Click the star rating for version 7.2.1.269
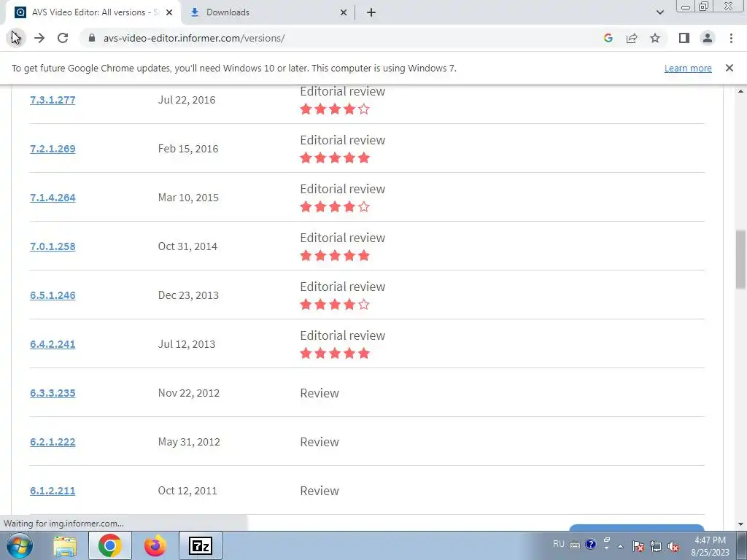Screen dimensions: 747x560 pos(335,157)
